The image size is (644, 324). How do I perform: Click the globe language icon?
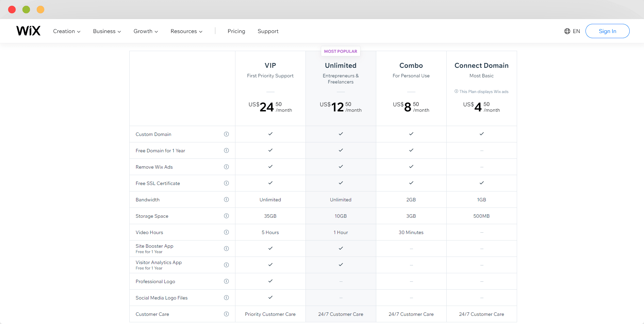(x=567, y=31)
